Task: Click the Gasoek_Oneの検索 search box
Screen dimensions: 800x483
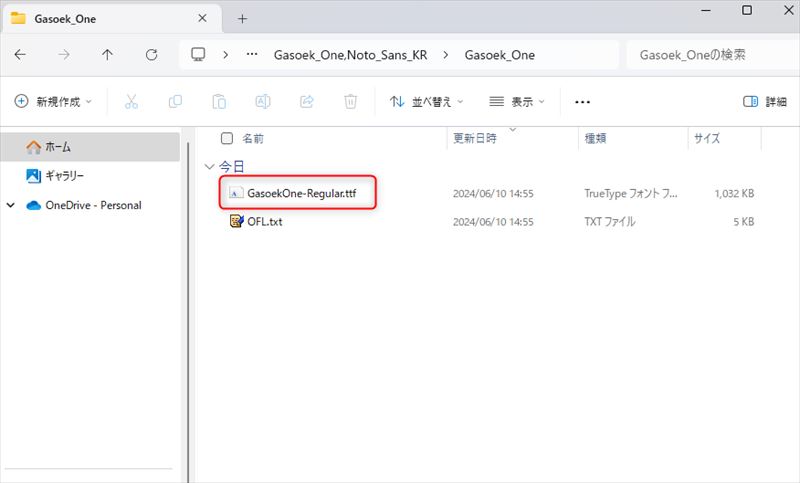Action: (708, 55)
